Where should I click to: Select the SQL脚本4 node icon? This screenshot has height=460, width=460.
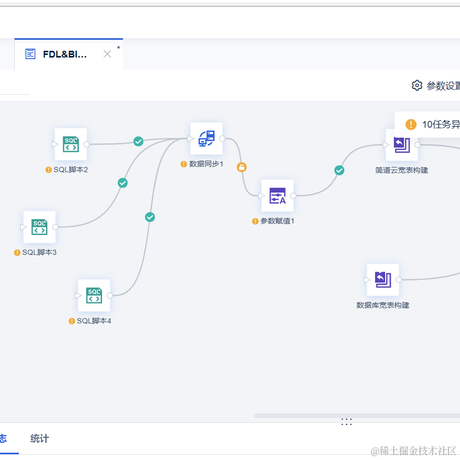coord(94,295)
